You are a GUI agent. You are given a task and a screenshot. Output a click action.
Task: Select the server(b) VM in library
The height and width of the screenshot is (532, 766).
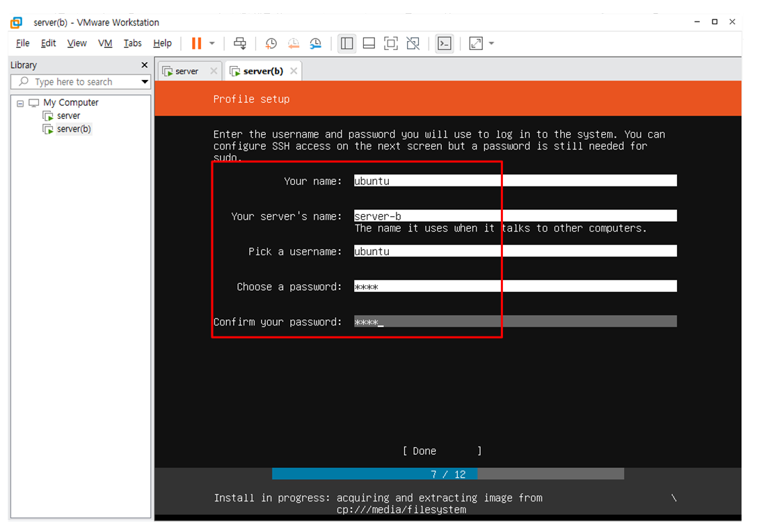[x=74, y=129]
